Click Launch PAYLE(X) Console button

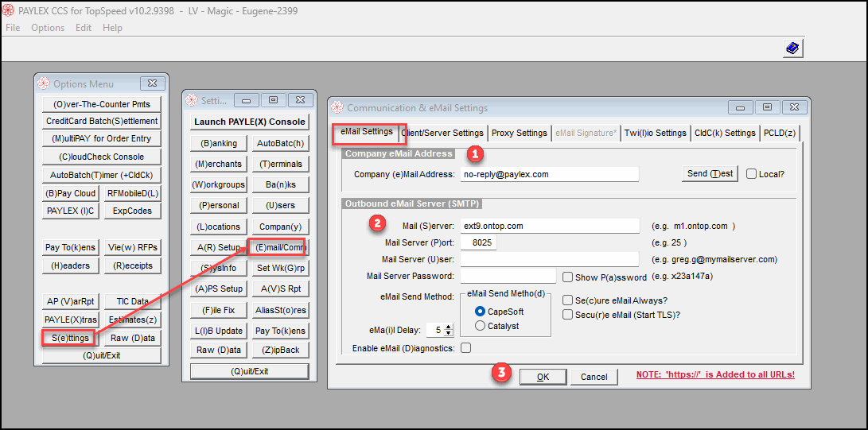click(x=249, y=122)
